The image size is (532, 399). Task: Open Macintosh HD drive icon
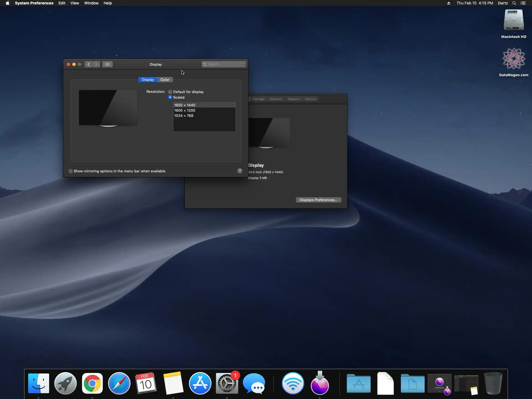(x=513, y=21)
